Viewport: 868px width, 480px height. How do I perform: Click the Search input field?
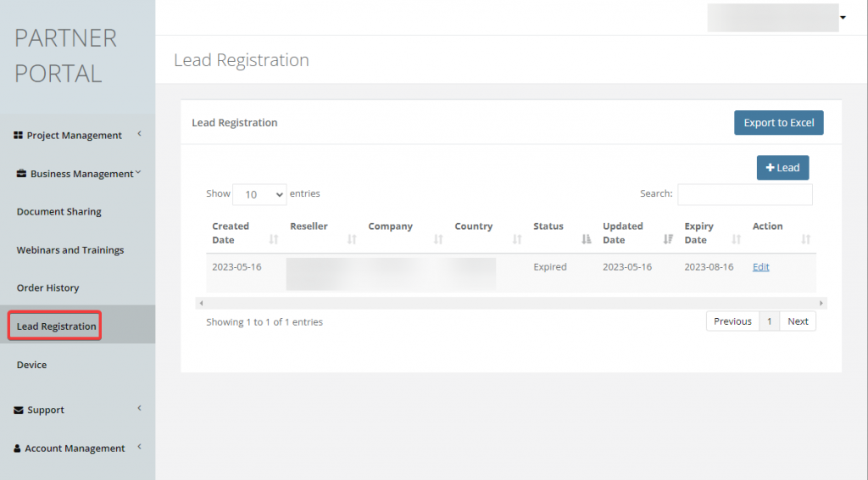744,194
